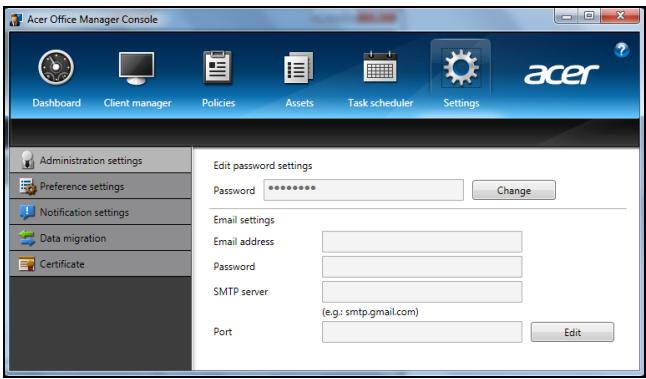Switch to Task scheduler label
The width and height of the screenshot is (646, 379).
point(380,103)
